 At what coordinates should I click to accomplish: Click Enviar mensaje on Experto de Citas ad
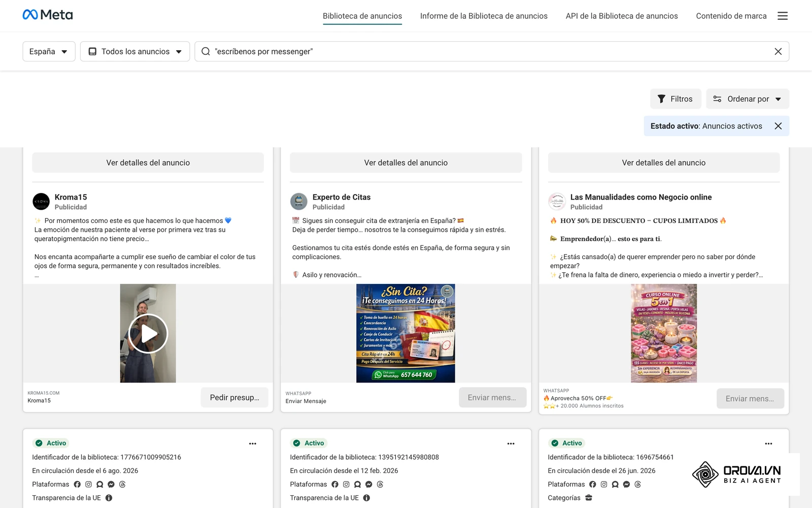click(x=492, y=398)
